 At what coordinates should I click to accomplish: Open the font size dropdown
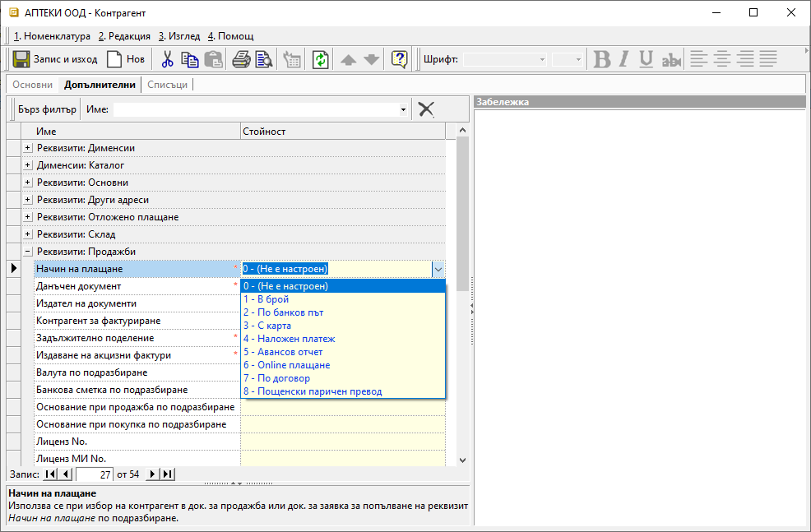[578, 59]
